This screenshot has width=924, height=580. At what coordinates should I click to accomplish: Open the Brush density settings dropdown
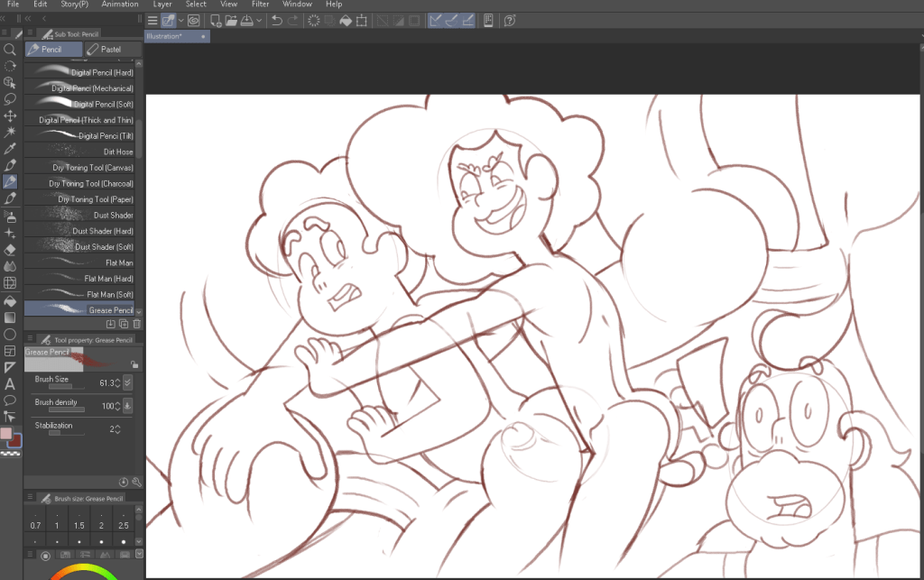pos(127,406)
